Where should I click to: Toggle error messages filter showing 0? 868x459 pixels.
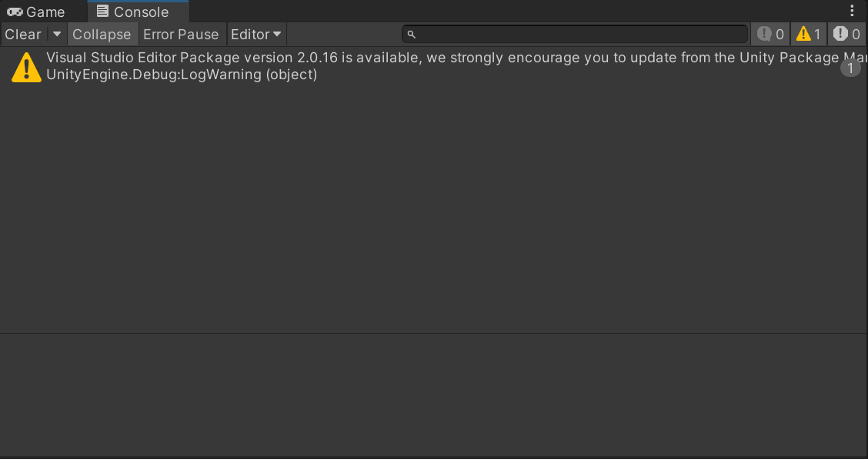click(x=846, y=35)
